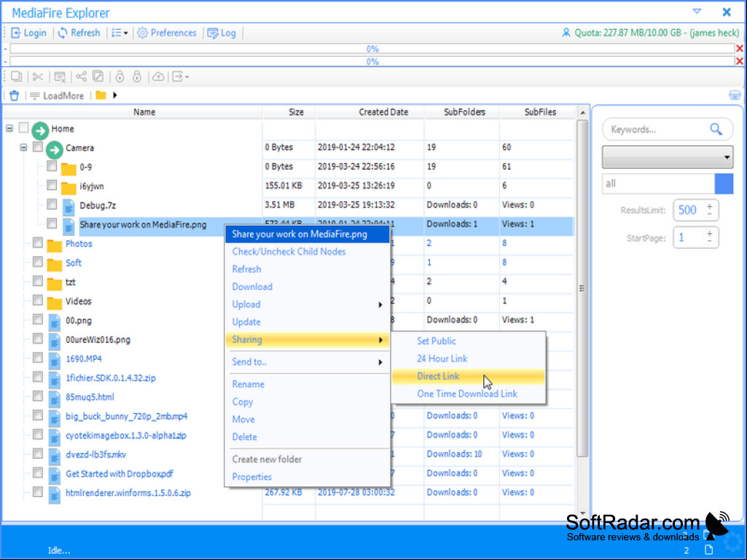This screenshot has width=747, height=560.
Task: Collapse the Camera tree node
Action: pos(23,148)
